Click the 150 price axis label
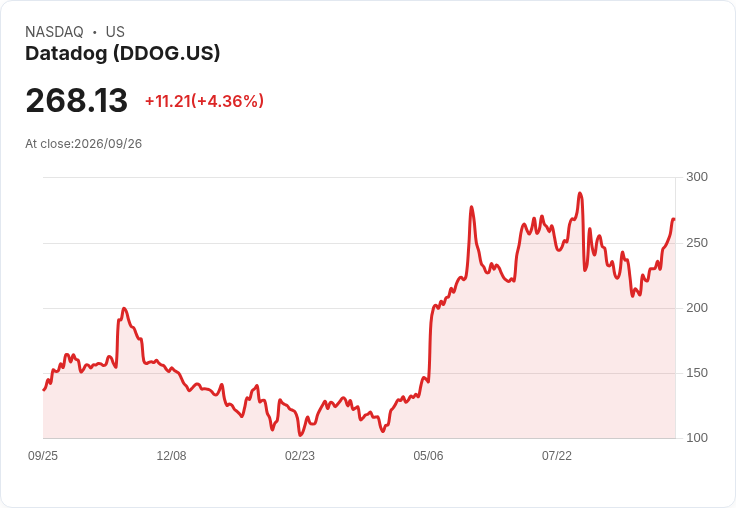Viewport: 736px width, 508px height. (x=697, y=373)
